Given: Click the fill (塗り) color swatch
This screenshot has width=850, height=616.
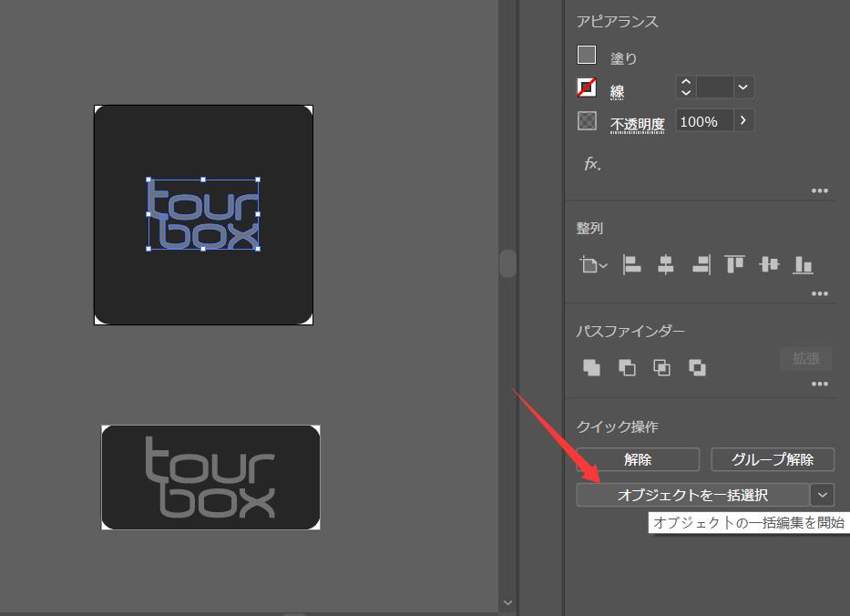Looking at the screenshot, I should (x=587, y=55).
